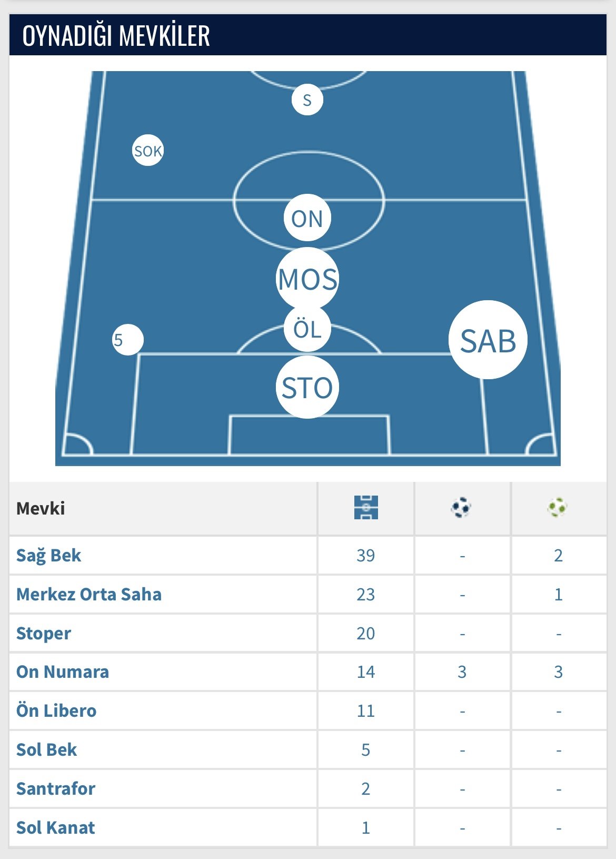Click the blue football goals column icon
The width and height of the screenshot is (616, 859).
pyautogui.click(x=461, y=508)
